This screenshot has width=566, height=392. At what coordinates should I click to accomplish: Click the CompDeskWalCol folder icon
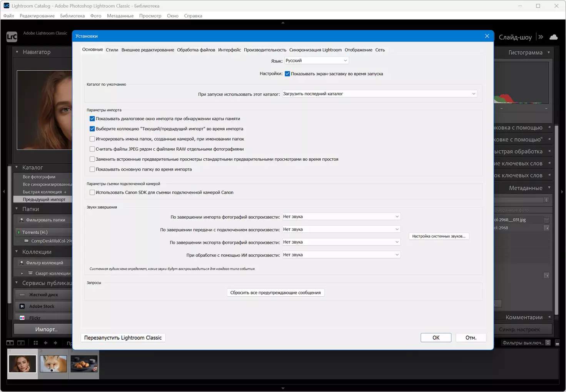(x=26, y=241)
